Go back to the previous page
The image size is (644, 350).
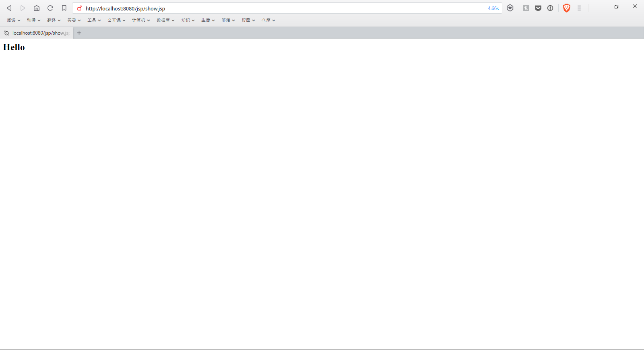pyautogui.click(x=9, y=8)
